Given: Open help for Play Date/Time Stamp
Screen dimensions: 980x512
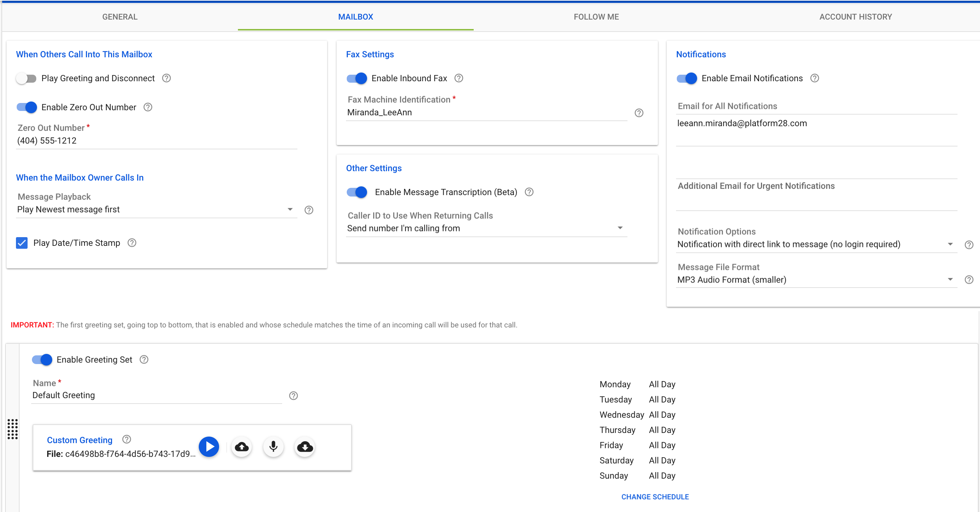Looking at the screenshot, I should tap(132, 243).
